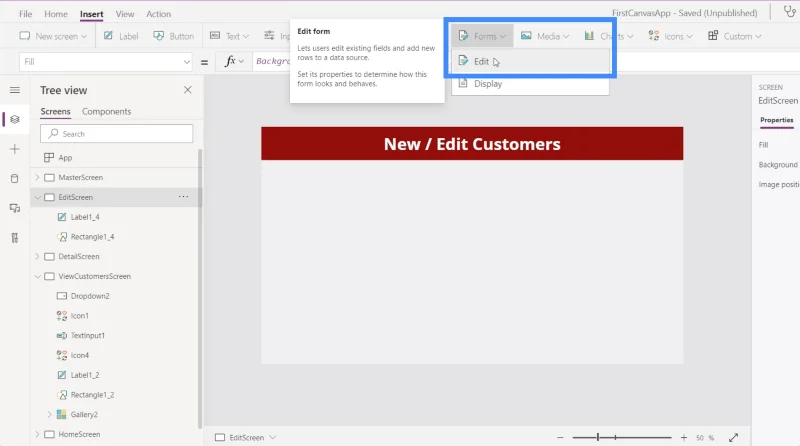The height and width of the screenshot is (446, 800).
Task: Open the Icons dropdown
Action: point(670,36)
